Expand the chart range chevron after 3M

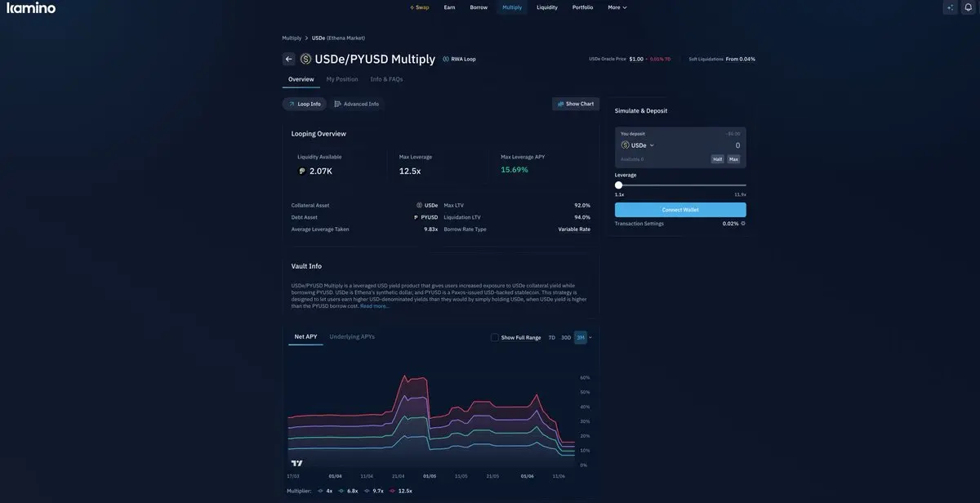(x=590, y=337)
